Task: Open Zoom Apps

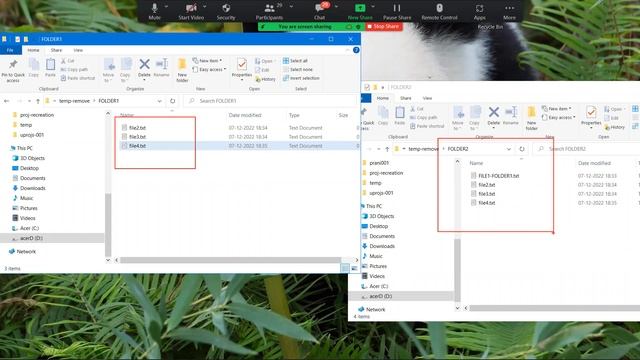Action: [479, 11]
